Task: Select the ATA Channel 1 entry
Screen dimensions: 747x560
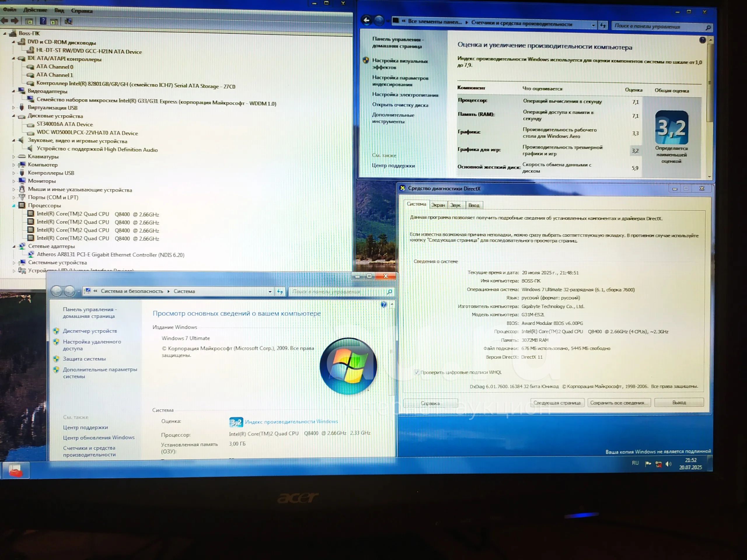Action: (54, 75)
